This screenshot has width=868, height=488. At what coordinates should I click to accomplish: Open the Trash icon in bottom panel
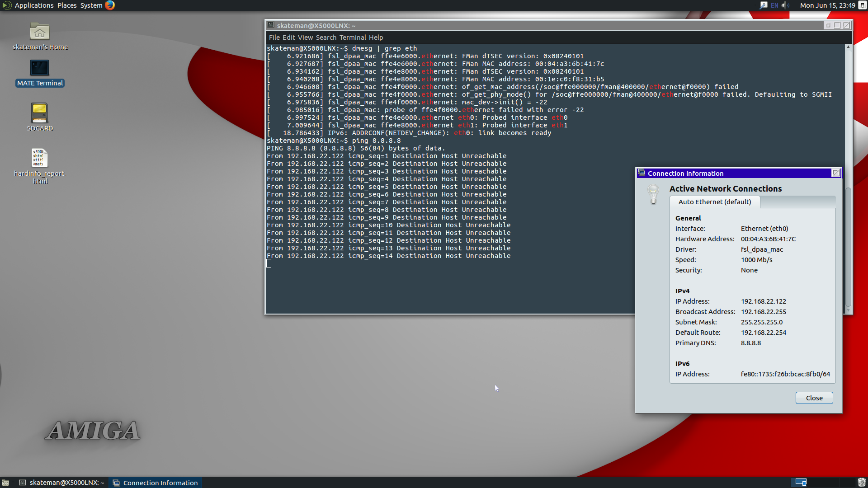862,483
